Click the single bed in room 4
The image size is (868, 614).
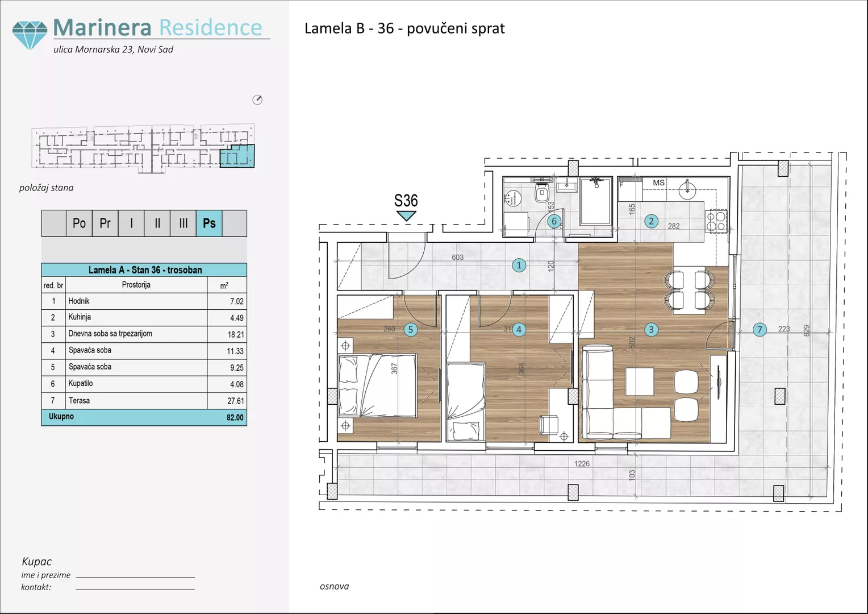[466, 402]
